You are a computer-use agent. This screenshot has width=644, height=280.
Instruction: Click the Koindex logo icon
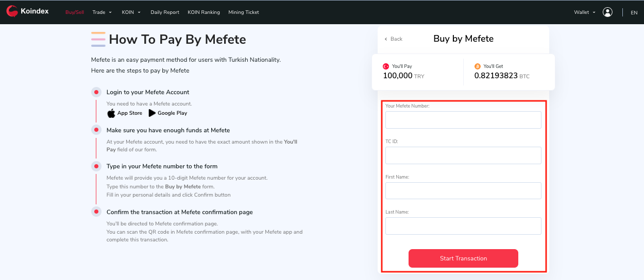point(12,11)
